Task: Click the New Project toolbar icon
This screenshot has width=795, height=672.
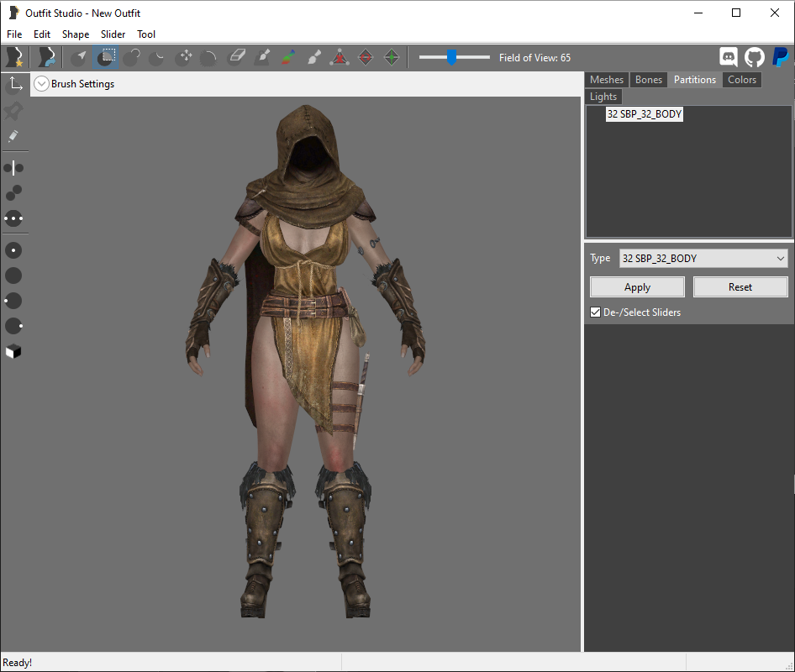Action: tap(14, 57)
